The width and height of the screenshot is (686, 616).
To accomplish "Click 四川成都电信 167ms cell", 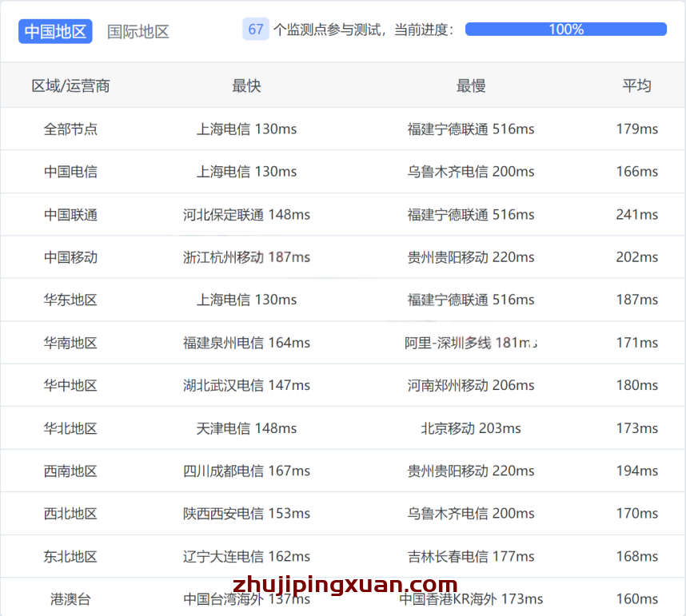I will coord(246,471).
